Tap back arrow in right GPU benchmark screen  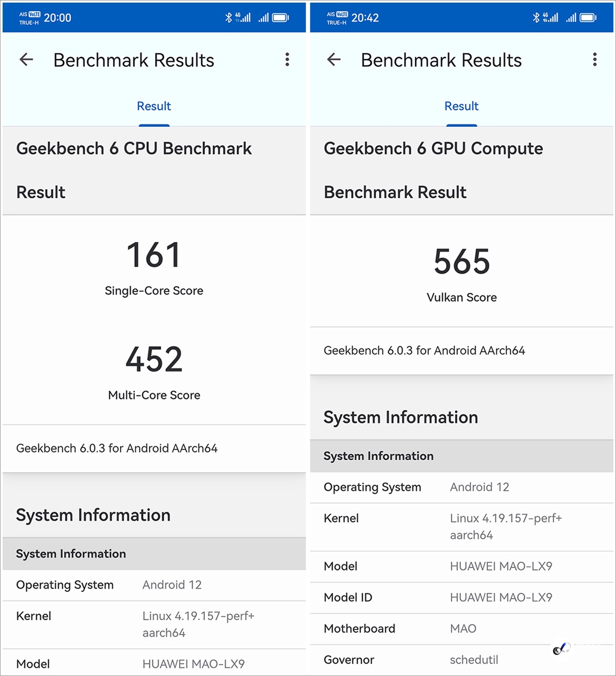tap(334, 60)
